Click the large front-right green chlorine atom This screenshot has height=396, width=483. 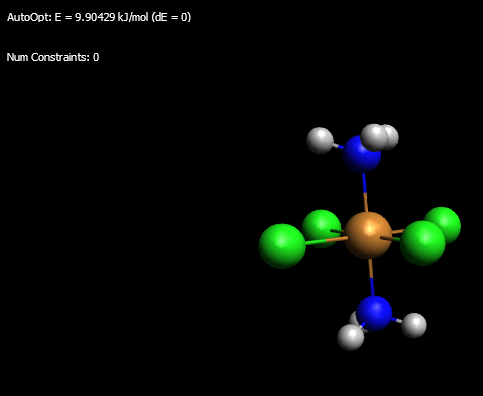tap(423, 243)
